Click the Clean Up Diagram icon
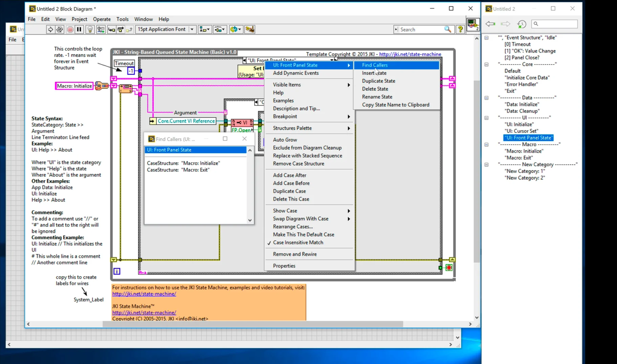Screen dimensions: 617x364 (x=250, y=29)
